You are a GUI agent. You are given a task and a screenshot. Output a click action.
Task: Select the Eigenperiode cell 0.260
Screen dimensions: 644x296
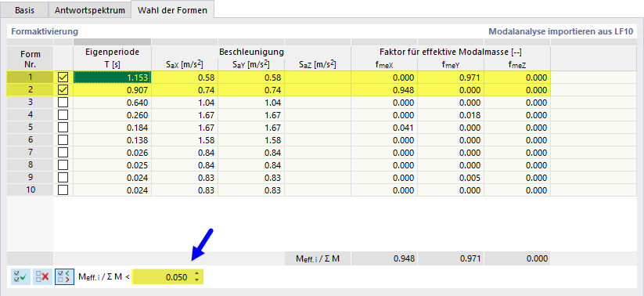(113, 114)
